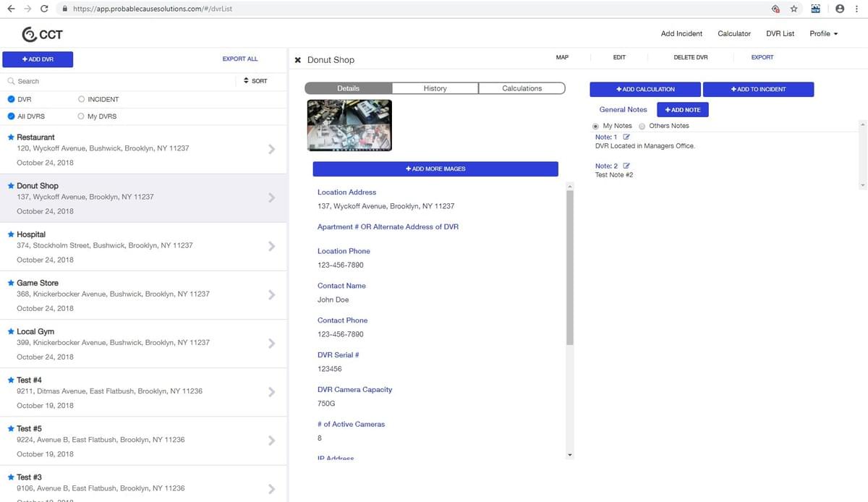Expand the Game Store entry chevron
The height and width of the screenshot is (502, 868).
(271, 295)
